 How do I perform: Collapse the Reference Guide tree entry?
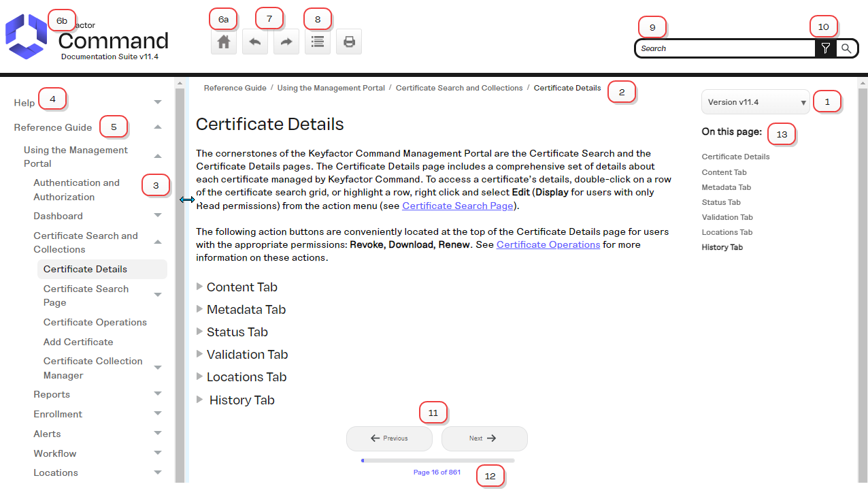157,127
